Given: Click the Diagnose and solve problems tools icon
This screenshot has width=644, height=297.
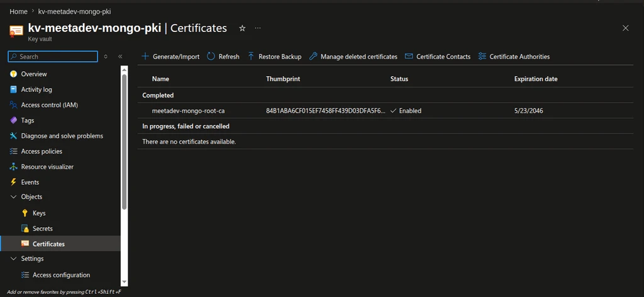Looking at the screenshot, I should [13, 135].
